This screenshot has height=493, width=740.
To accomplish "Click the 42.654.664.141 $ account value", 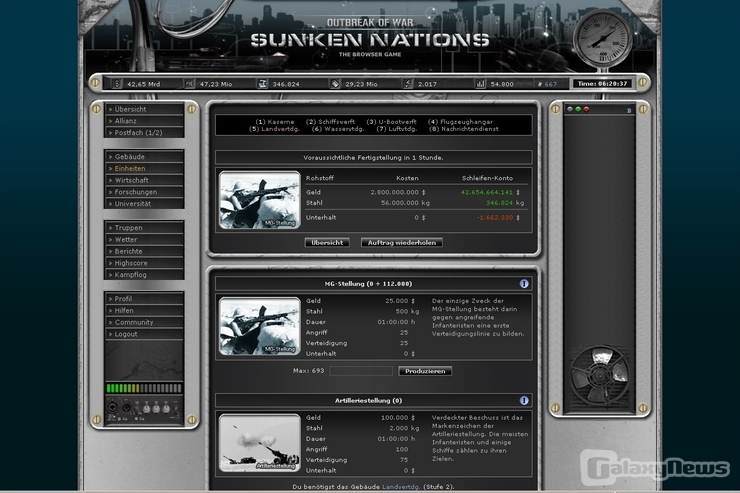I will tap(490, 192).
